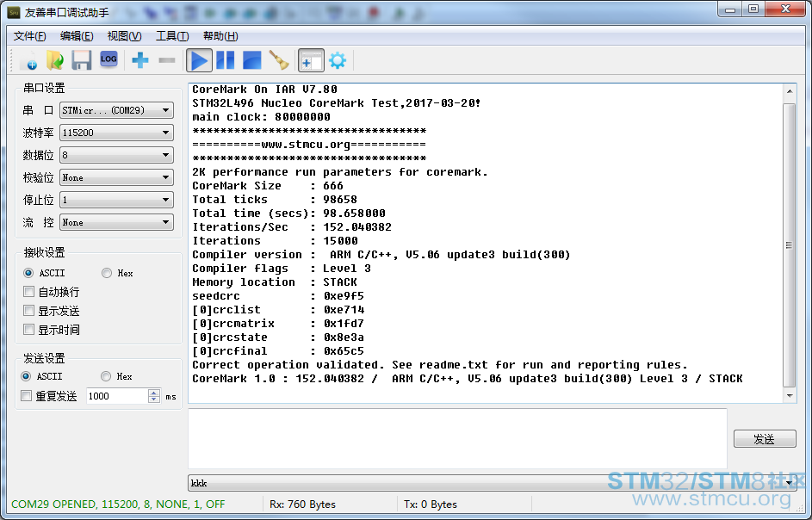Open the data bits 8 dropdown
Screen dimensions: 812x520
tap(116, 155)
